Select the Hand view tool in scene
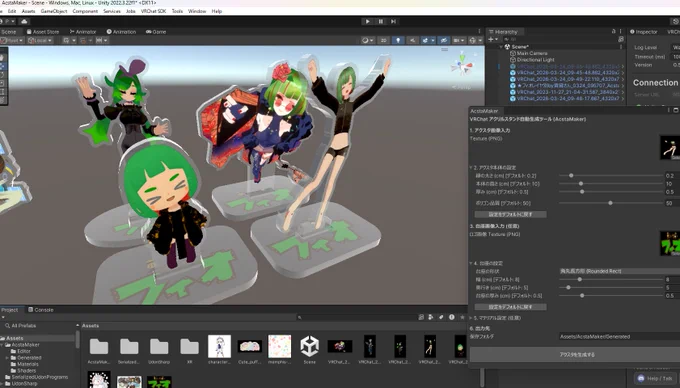680x388 pixels. tap(3, 57)
